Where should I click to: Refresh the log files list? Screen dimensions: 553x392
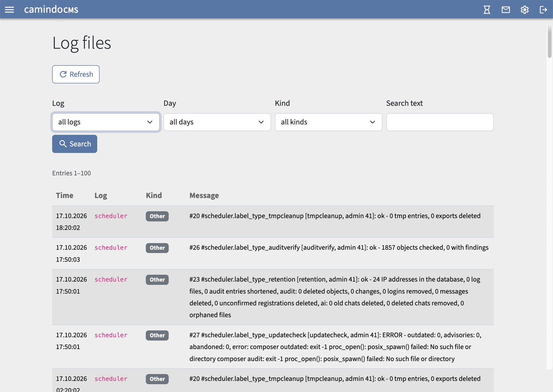pyautogui.click(x=76, y=74)
